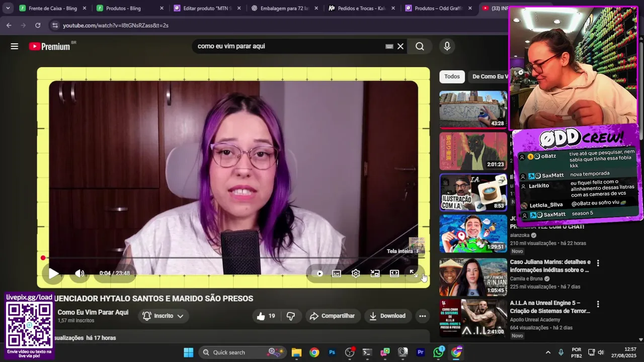Enter fullscreen (Tela inteira)
This screenshot has width=644, height=362.
click(413, 274)
